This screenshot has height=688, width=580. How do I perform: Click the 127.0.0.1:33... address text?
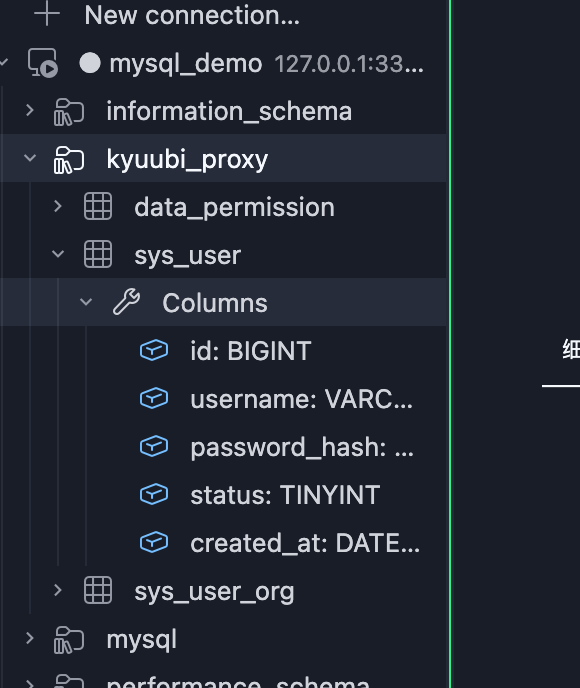(x=349, y=64)
